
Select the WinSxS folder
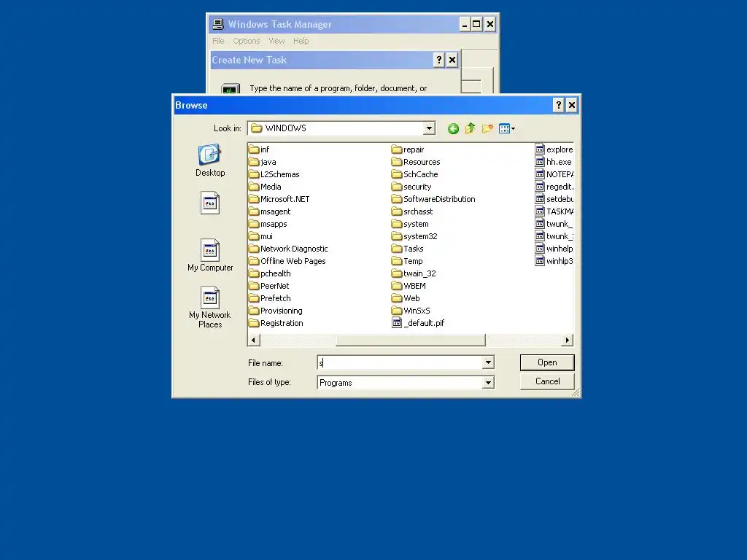point(411,311)
